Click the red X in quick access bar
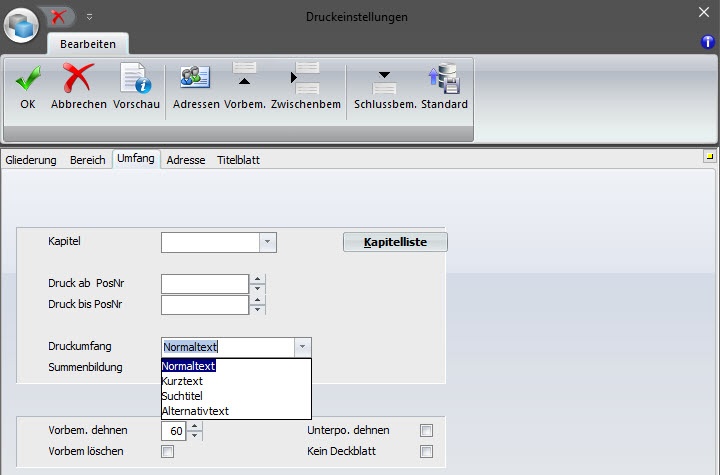Image resolution: width=720 pixels, height=475 pixels. pos(58,17)
